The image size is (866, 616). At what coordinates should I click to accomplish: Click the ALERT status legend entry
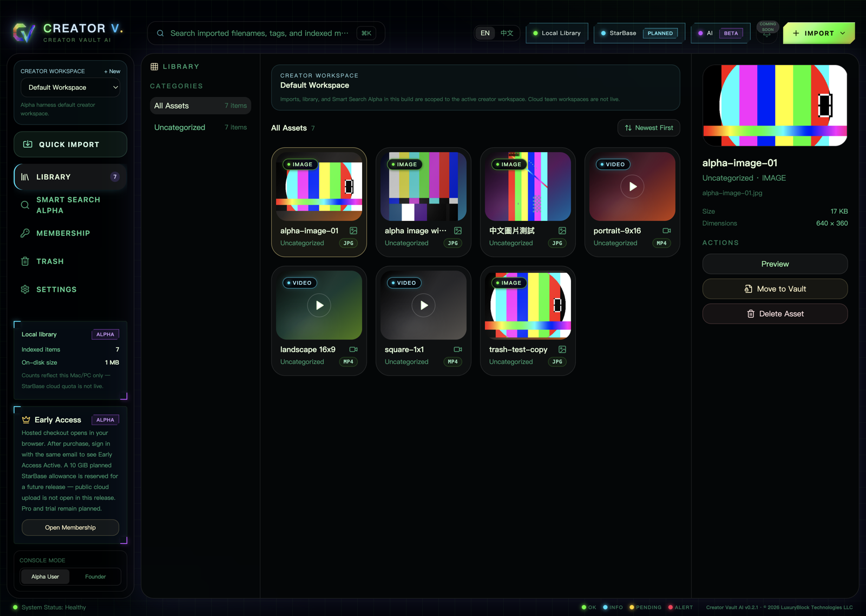coord(680,607)
